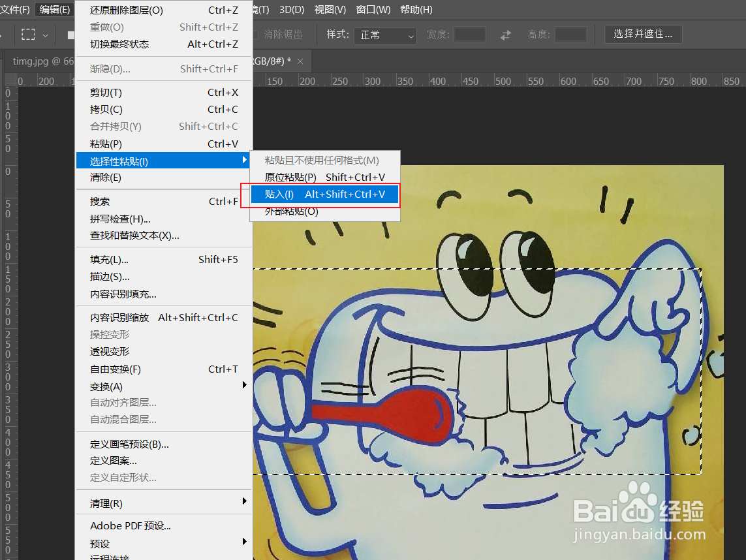Open the 窗口(W) menu
Image resolution: width=746 pixels, height=560 pixels.
[x=373, y=10]
